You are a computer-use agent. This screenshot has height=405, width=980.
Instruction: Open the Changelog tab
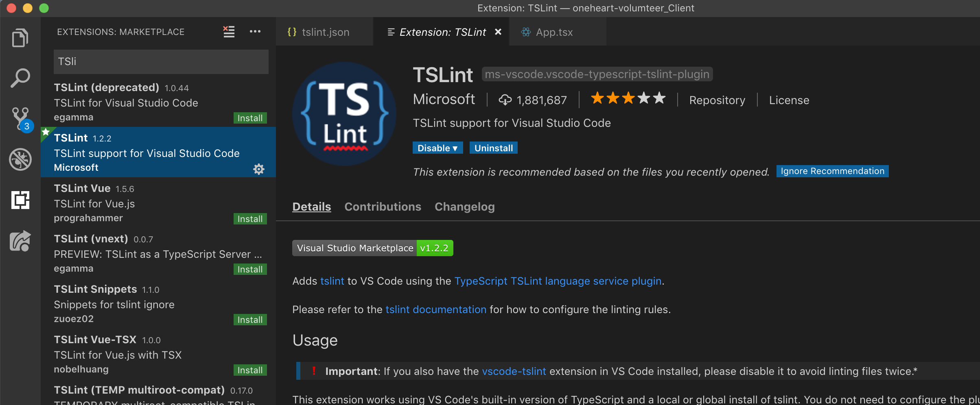tap(465, 207)
